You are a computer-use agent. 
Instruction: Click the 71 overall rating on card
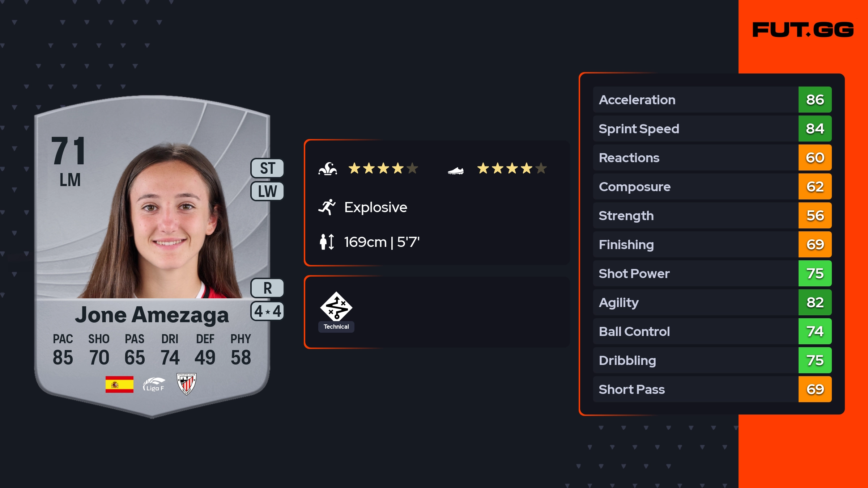click(x=69, y=151)
